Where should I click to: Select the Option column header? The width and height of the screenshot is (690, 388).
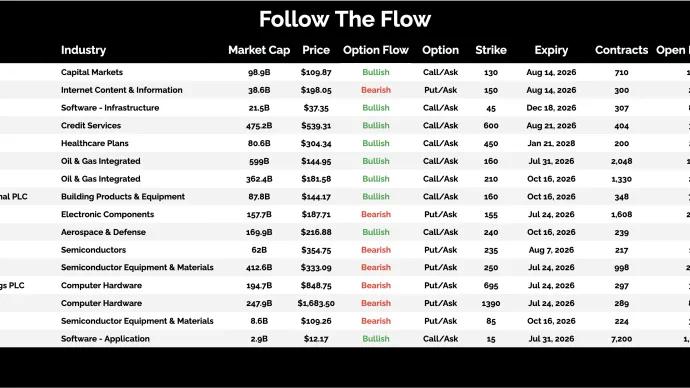tap(440, 50)
